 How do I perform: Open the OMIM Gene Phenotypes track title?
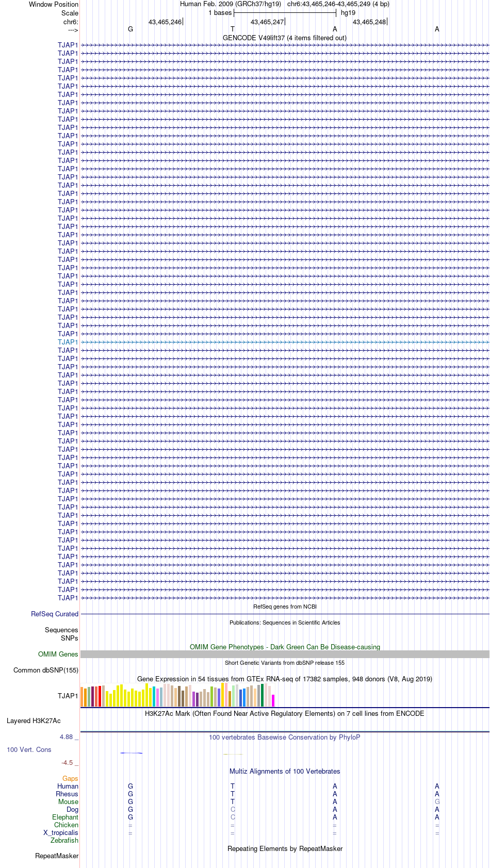(x=285, y=647)
